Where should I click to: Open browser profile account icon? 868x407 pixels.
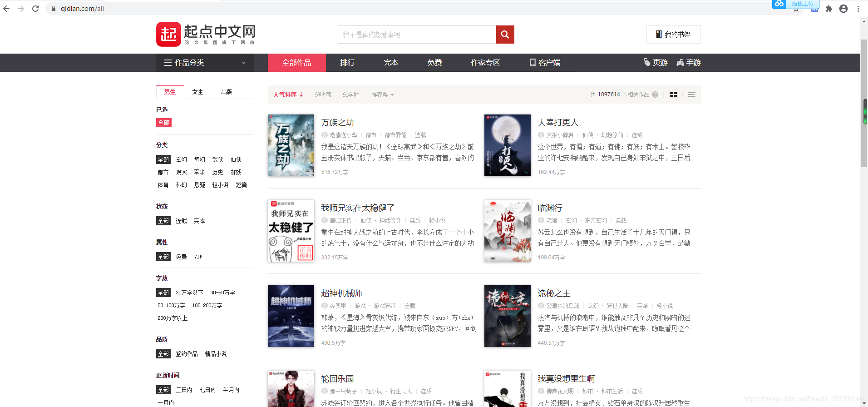coord(843,9)
